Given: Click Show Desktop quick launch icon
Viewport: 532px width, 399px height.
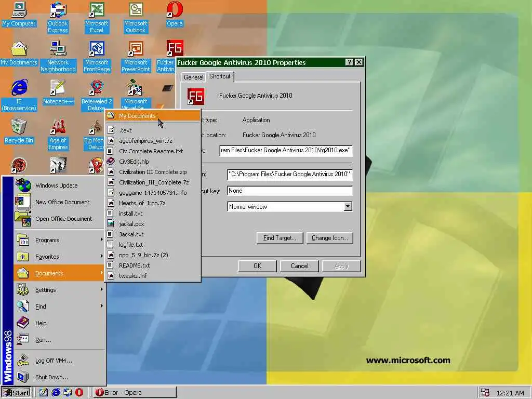Looking at the screenshot, I should point(43,392).
